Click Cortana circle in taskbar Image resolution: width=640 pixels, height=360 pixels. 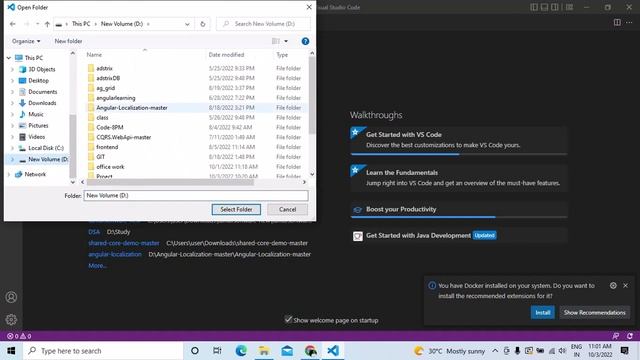point(195,351)
